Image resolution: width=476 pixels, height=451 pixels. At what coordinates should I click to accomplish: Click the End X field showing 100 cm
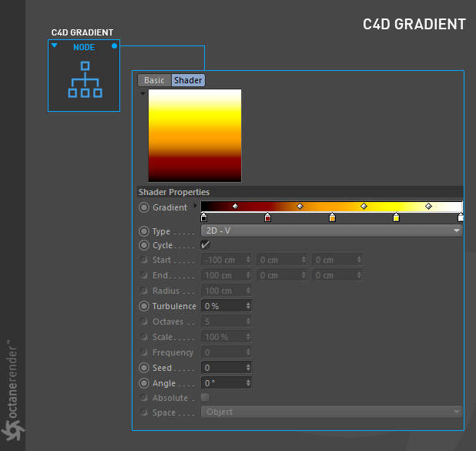point(226,275)
